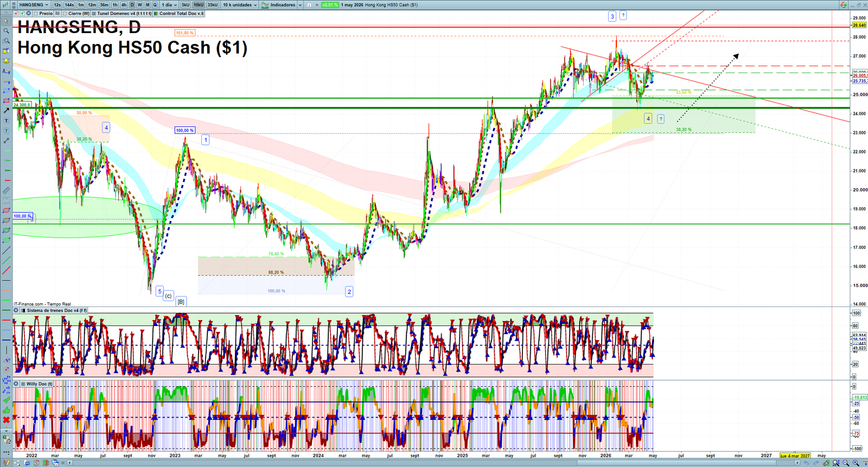Switch to the Q quarterly timeframe

click(155, 5)
